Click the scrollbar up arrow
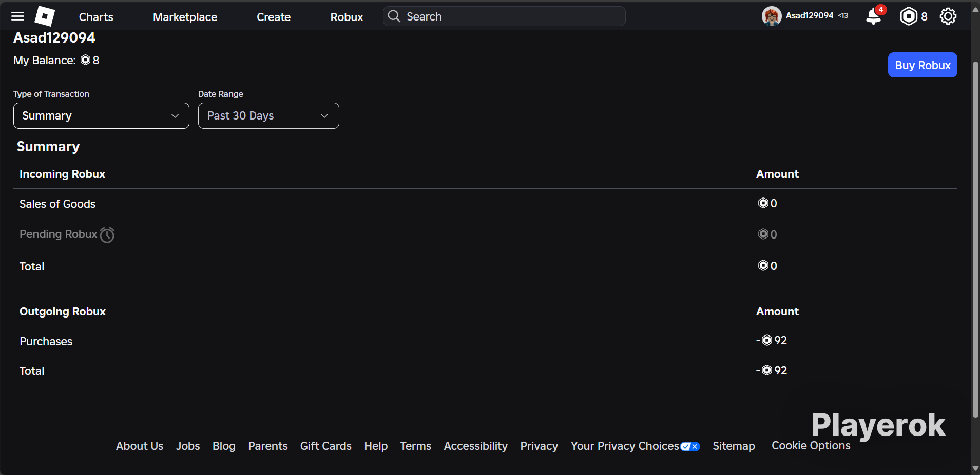 [975, 9]
